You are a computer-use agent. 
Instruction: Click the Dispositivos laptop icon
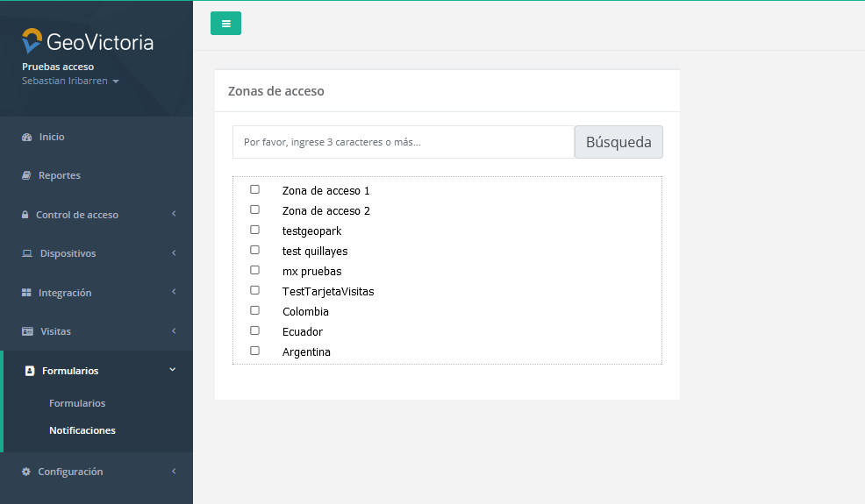point(26,254)
